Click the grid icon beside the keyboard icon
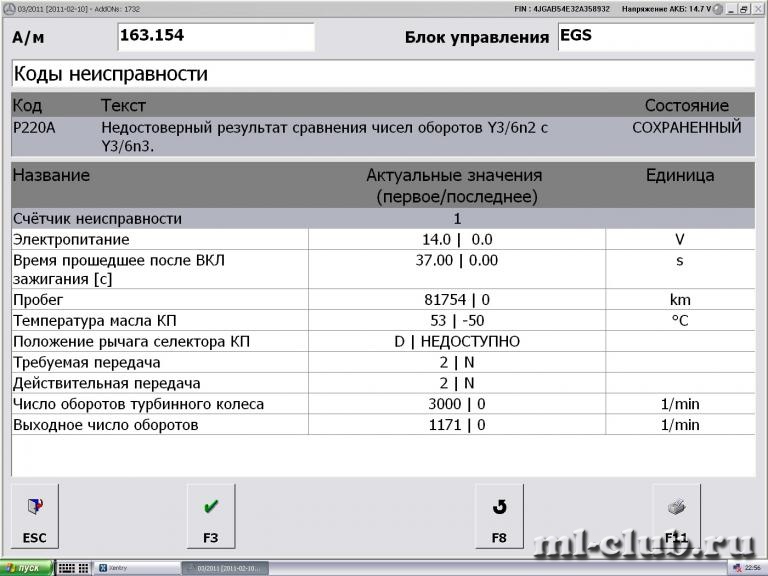 [x=84, y=568]
